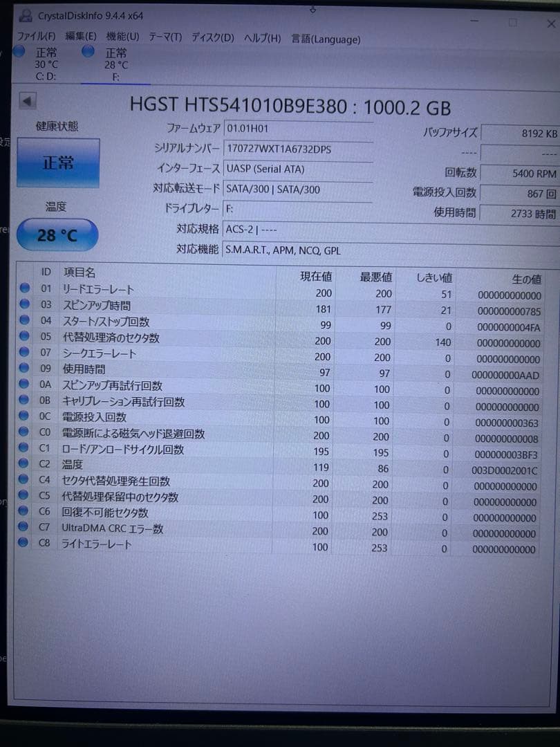Click the 生の値 column header
Screen dimensions: 560x747
(526, 279)
